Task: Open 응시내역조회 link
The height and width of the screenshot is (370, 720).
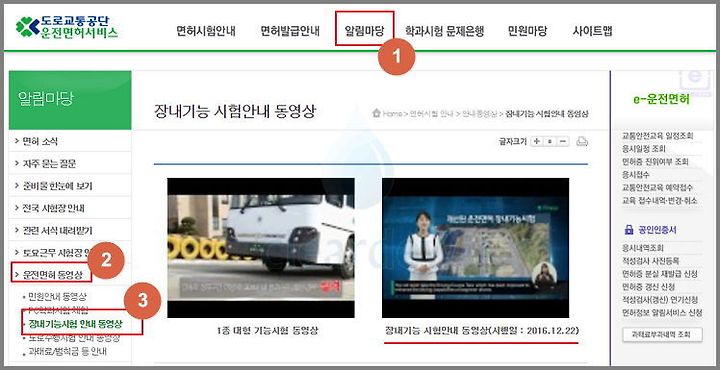Action: pos(642,248)
